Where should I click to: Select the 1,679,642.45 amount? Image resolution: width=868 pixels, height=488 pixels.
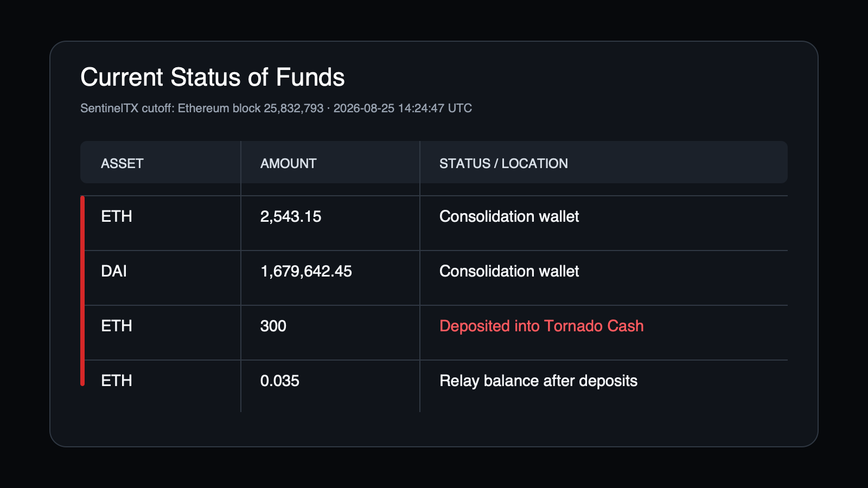point(306,271)
